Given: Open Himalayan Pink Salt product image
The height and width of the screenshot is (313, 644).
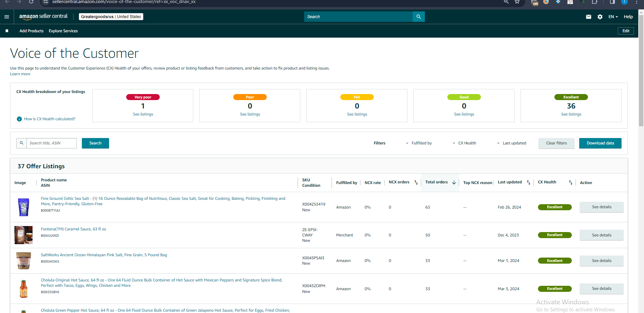Looking at the screenshot, I should click(x=23, y=261).
